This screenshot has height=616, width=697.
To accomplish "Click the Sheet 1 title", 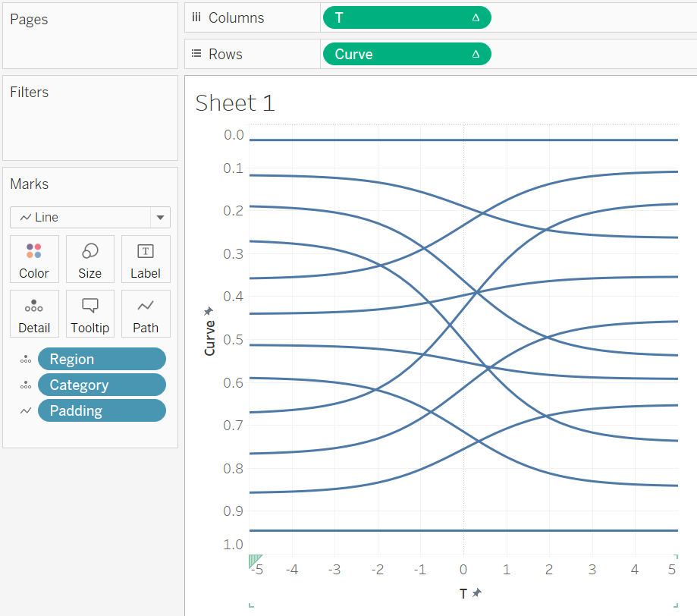I will pos(235,103).
